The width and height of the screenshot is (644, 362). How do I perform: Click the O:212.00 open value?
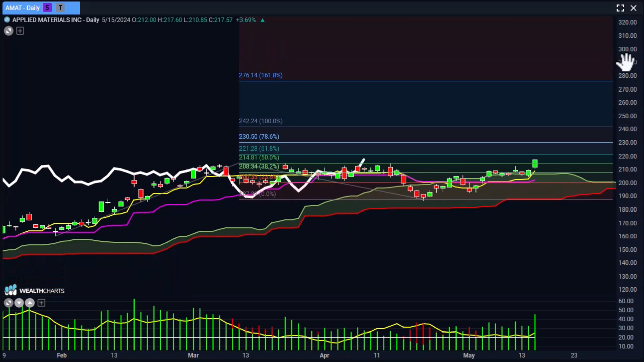144,20
